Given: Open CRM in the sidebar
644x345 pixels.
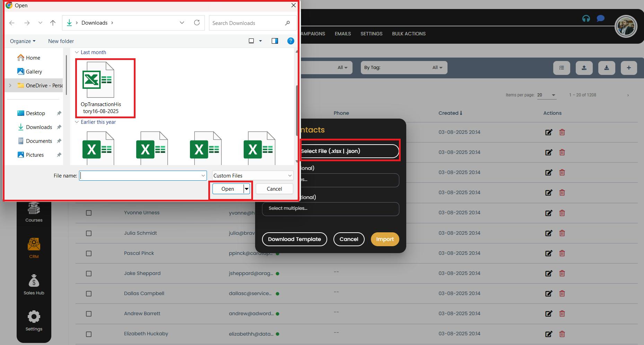Looking at the screenshot, I should point(34,248).
